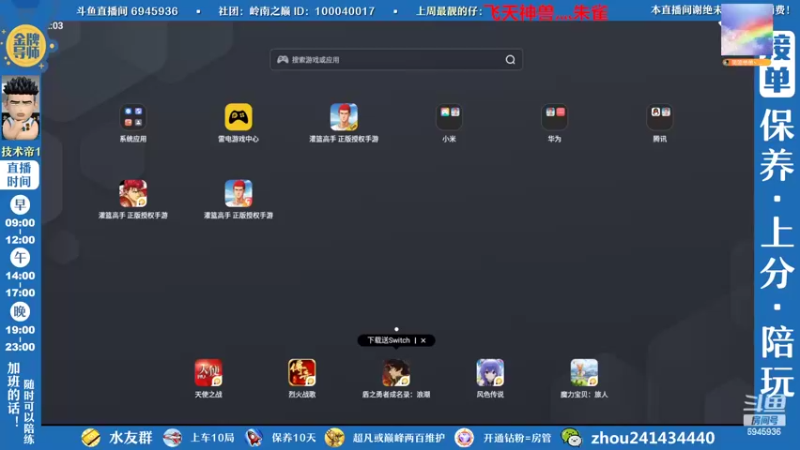This screenshot has width=800, height=450.
Task: Click the 上车10局 text
Action: point(212,438)
